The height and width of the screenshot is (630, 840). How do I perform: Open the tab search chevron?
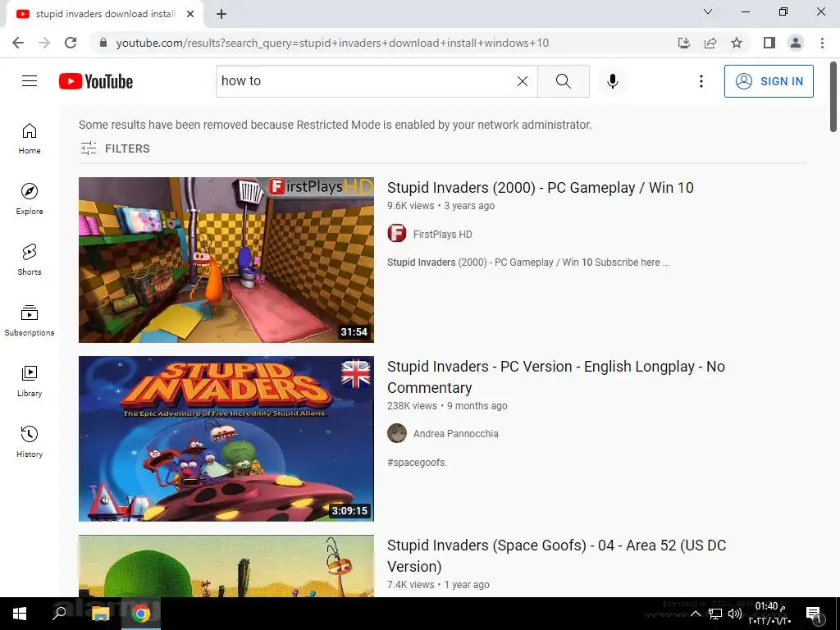pyautogui.click(x=708, y=11)
